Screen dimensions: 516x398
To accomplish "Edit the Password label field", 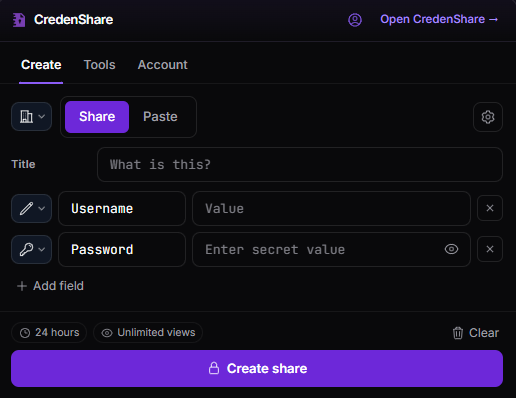I will coord(122,249).
